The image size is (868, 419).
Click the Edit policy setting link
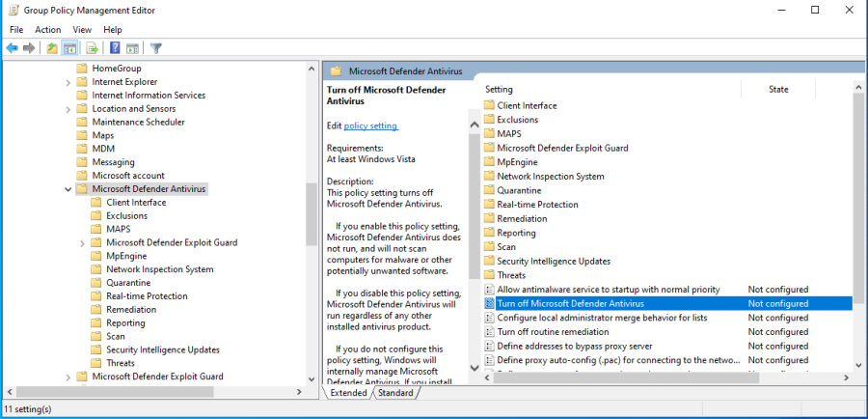(370, 126)
